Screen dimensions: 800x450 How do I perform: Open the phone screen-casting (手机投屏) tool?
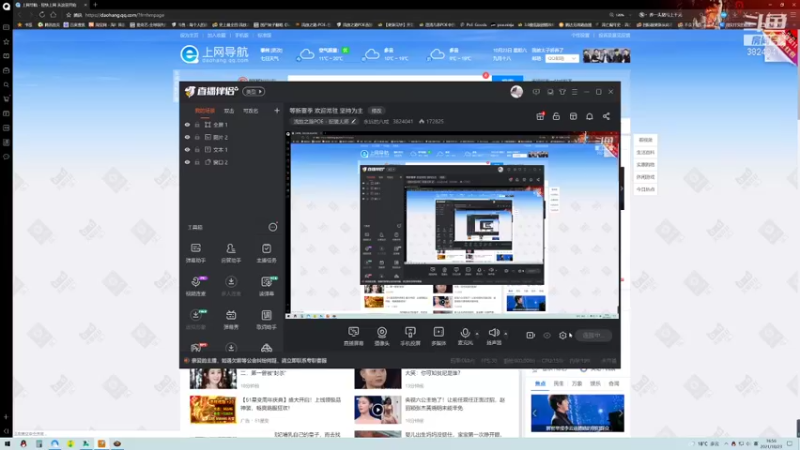(x=410, y=336)
